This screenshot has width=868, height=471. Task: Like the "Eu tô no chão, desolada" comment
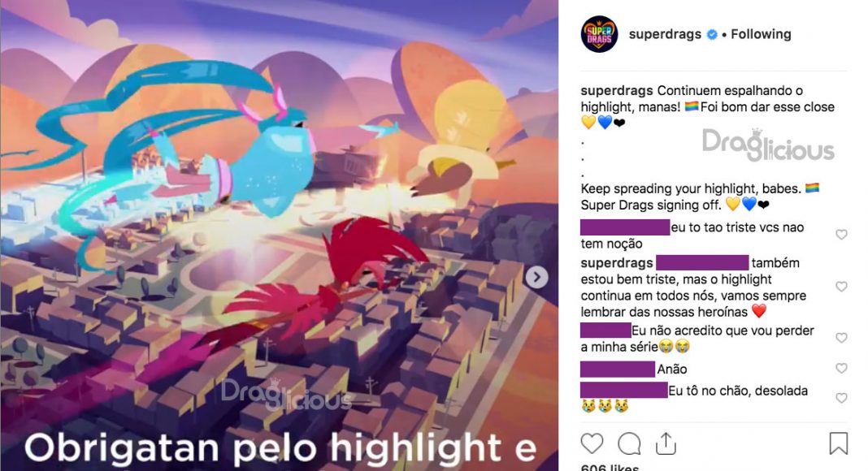point(841,398)
